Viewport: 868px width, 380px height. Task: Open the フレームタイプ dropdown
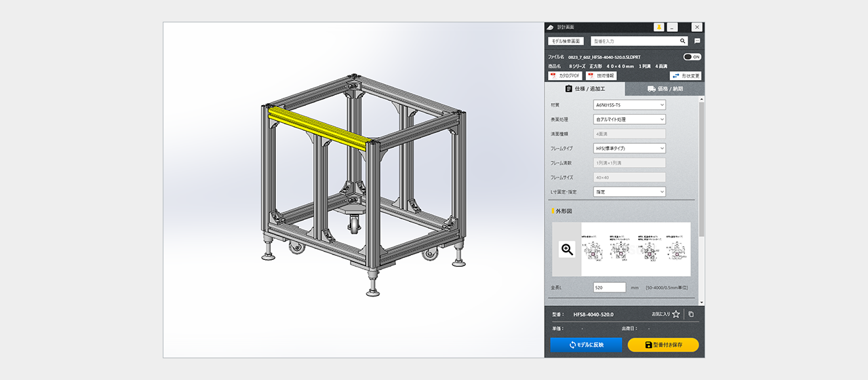[x=629, y=149]
